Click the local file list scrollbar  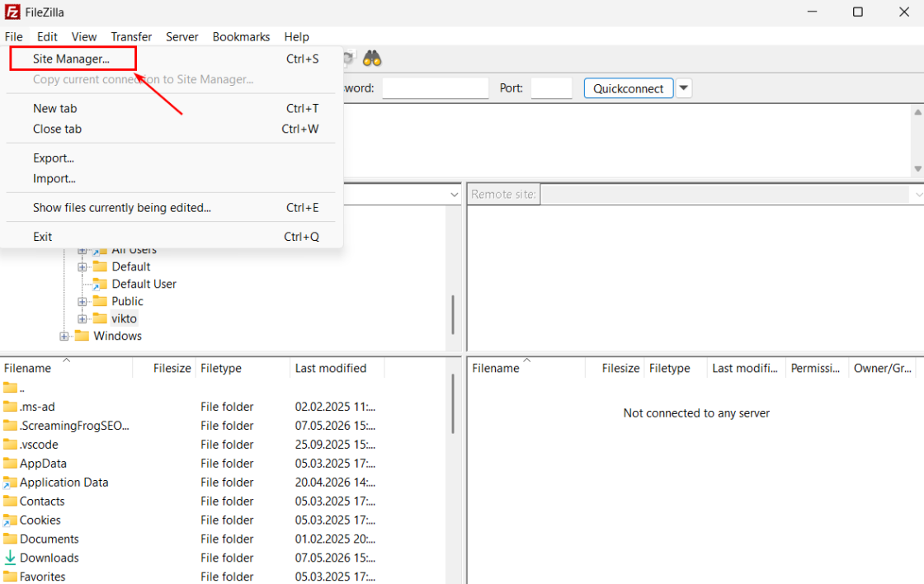[x=453, y=403]
